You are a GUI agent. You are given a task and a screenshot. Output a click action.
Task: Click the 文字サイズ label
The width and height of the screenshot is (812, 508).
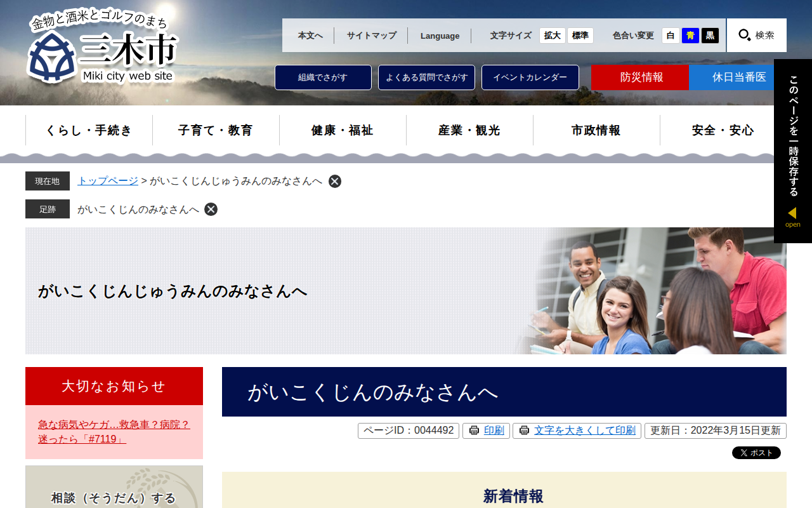[511, 36]
